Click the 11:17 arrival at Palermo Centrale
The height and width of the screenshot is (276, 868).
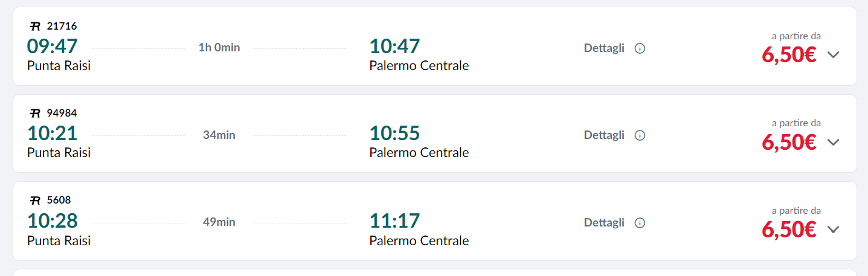point(394,220)
